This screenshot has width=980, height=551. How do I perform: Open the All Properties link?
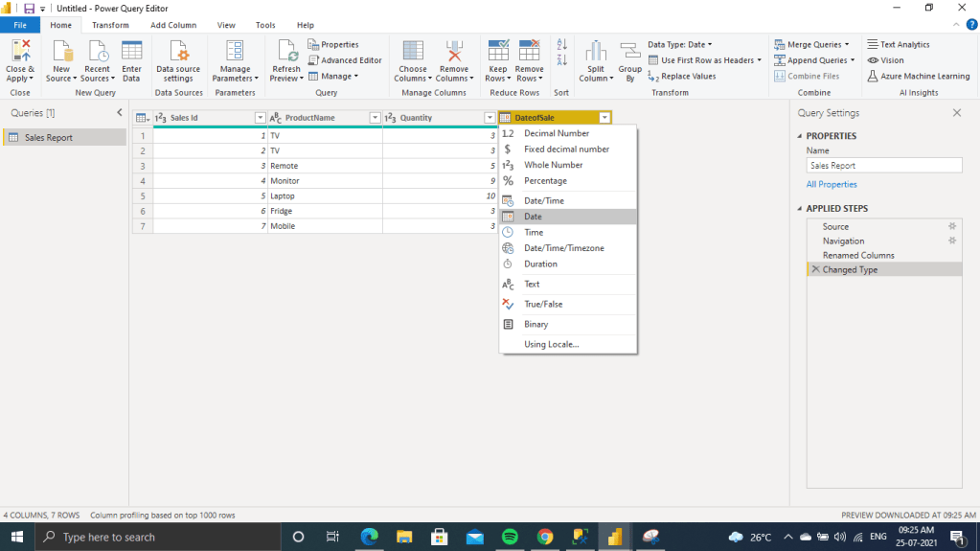point(832,184)
